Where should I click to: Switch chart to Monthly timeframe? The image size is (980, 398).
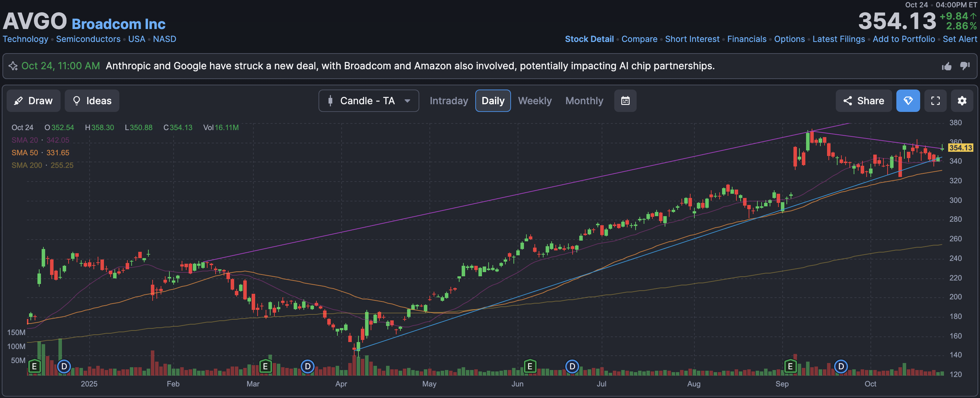[x=584, y=101]
